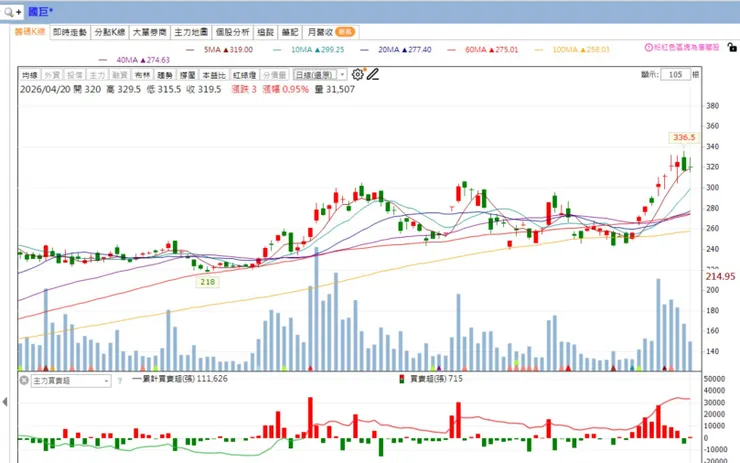Toggle the 融資 overlay button
Screen dimensions: 740x463
pyautogui.click(x=119, y=75)
